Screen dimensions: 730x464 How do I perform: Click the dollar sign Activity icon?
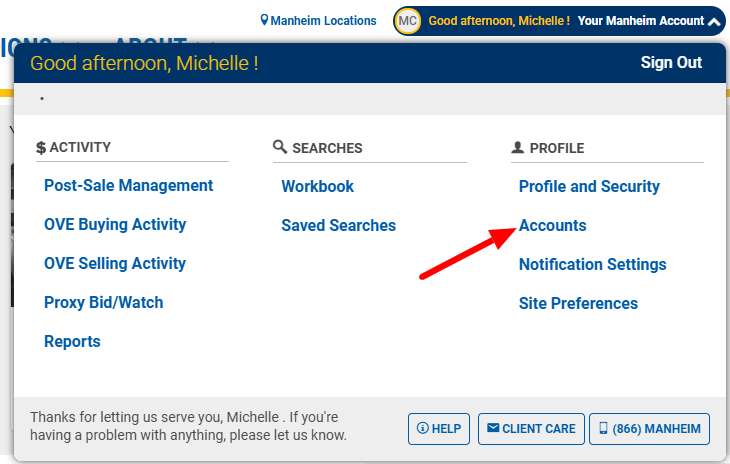click(x=41, y=148)
